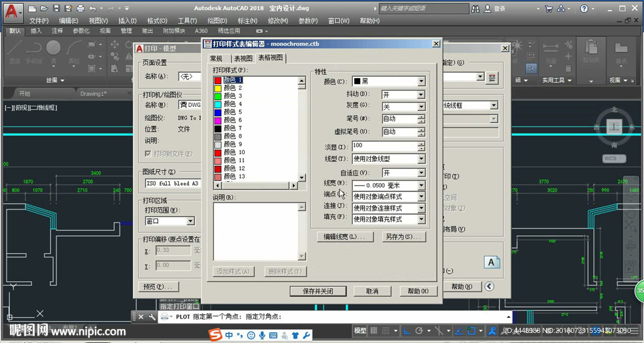
Task: Click the plotter properties icon in Plot dialog
Action: pos(492,77)
